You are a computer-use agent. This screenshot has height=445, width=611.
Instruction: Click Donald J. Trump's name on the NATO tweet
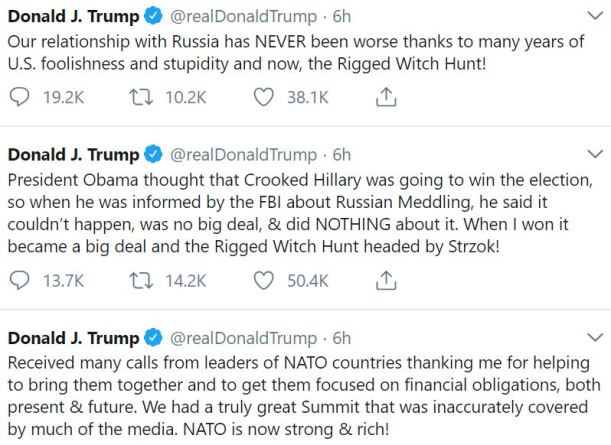[72, 339]
